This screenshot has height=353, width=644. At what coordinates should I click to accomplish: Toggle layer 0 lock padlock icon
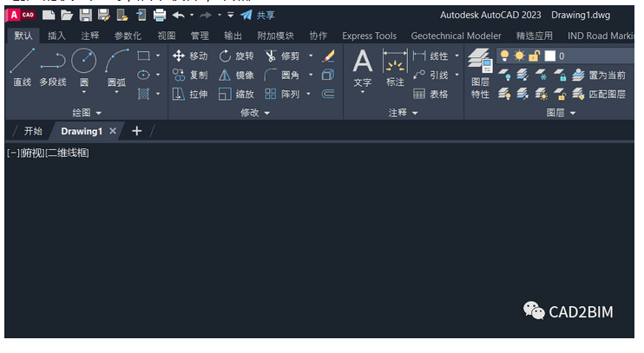coord(534,56)
